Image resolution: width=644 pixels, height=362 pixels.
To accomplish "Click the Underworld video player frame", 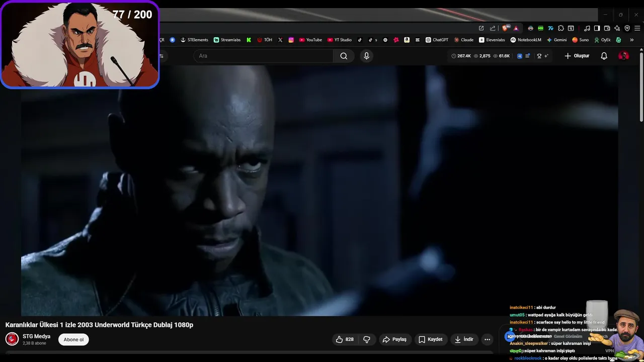I will point(319,191).
